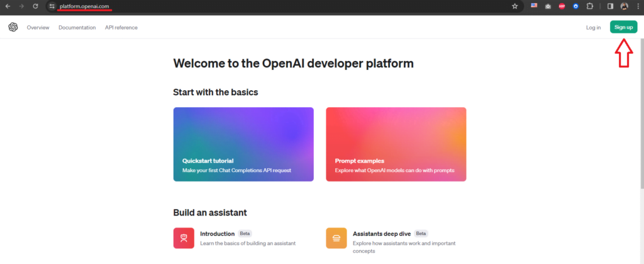Reload the page with the refresh icon

pyautogui.click(x=36, y=6)
